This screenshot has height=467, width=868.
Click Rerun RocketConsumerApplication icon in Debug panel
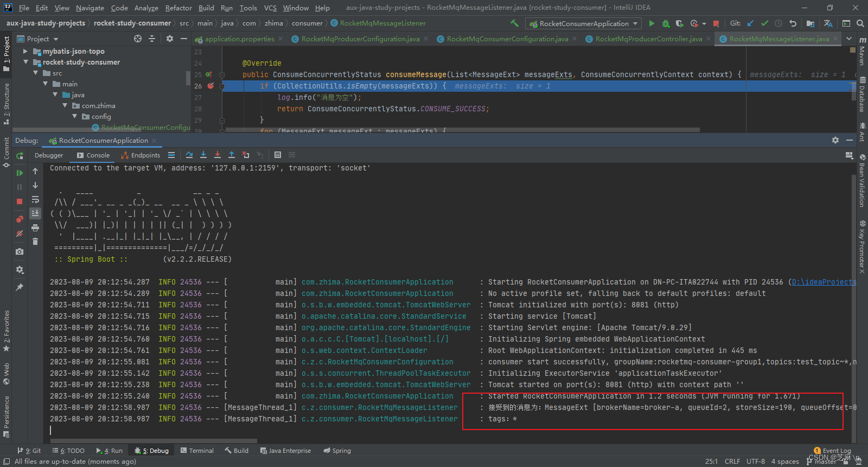coord(20,156)
